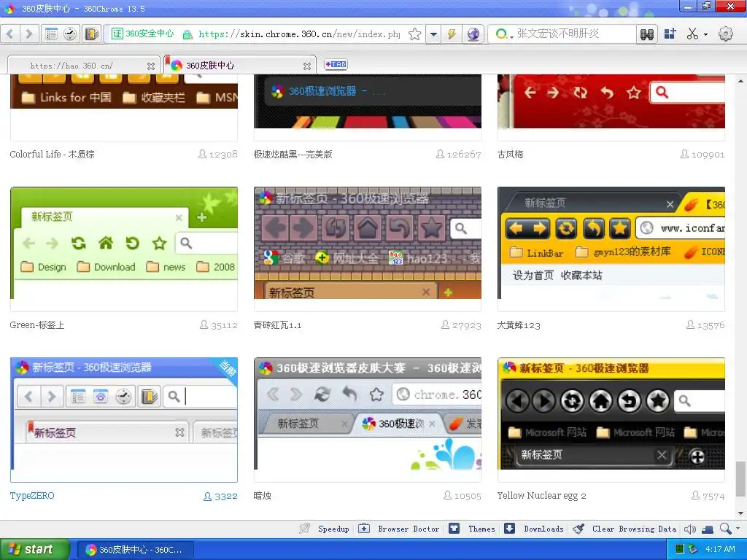
Task: Click the lightning speed mode icon
Action: 452,34
